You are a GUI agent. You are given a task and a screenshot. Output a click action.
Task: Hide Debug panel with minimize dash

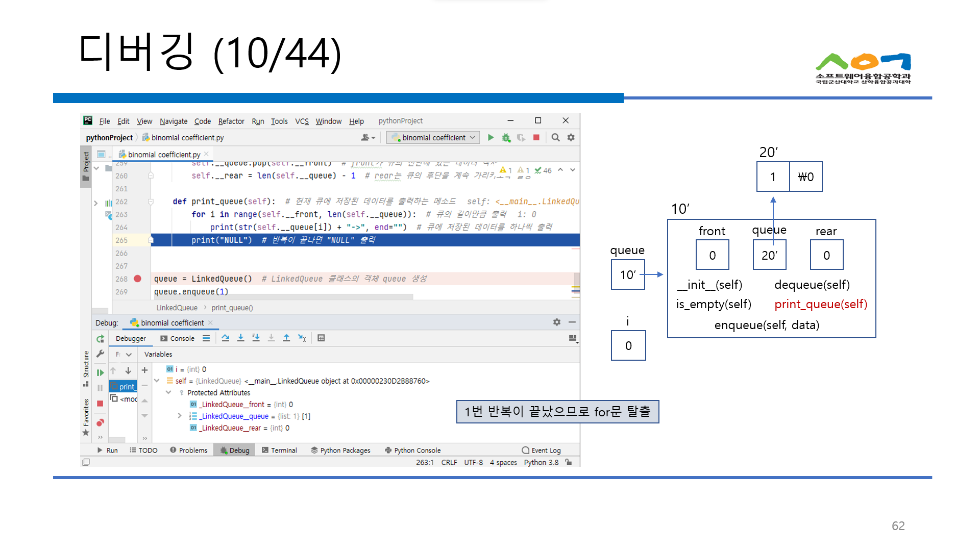point(572,322)
